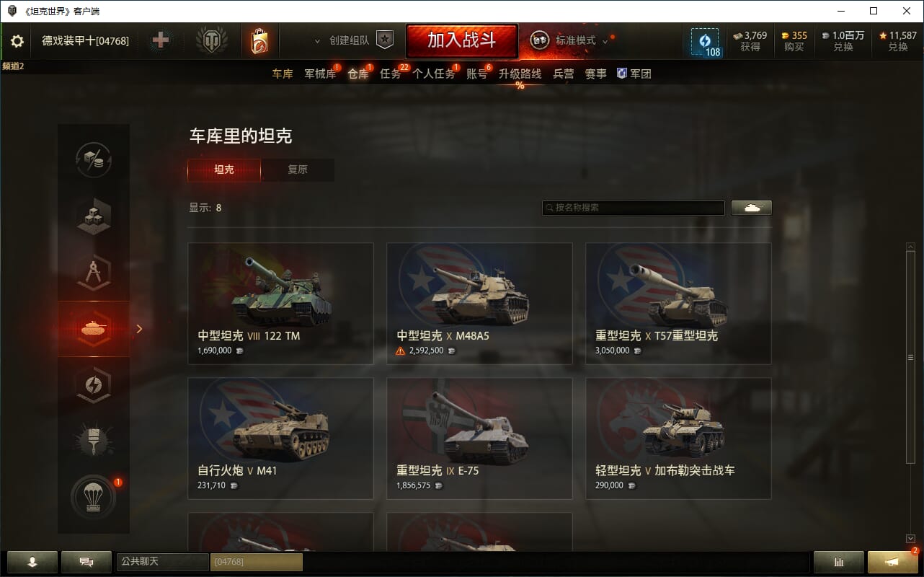This screenshot has height=577, width=924.
Task: Select the paint brush customization icon
Action: click(x=94, y=439)
